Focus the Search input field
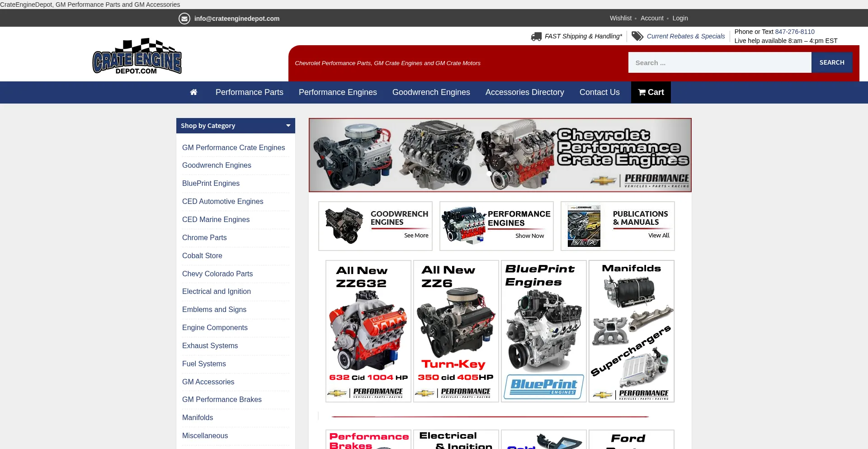Screen dimensions: 868x449 click(x=720, y=62)
